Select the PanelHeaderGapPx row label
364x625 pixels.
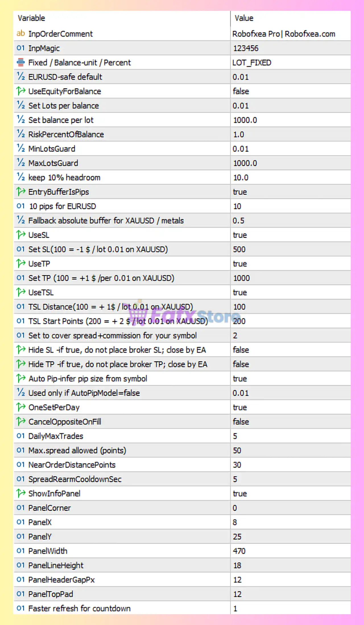point(61,580)
